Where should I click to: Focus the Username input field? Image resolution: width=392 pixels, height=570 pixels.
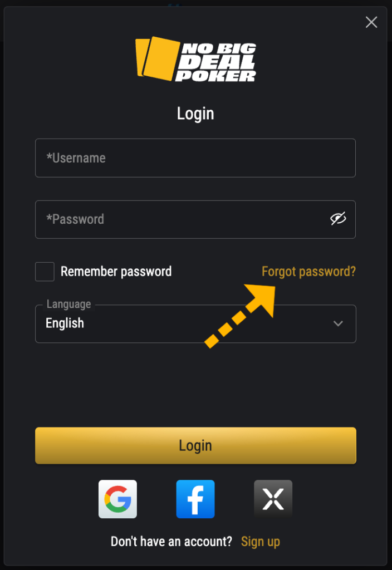tap(195, 158)
